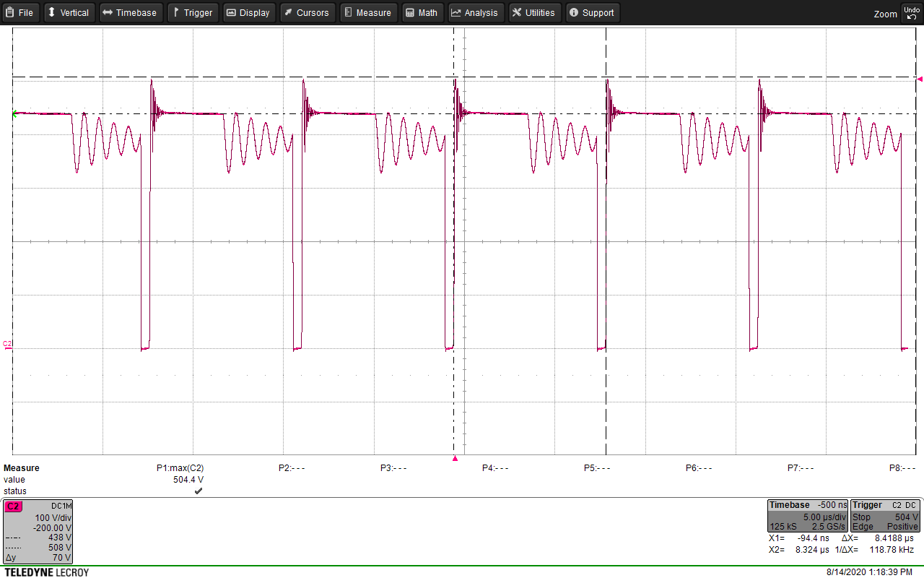Open the C2 channel descriptor box
Viewport: 924px width, 578px height.
point(38,532)
